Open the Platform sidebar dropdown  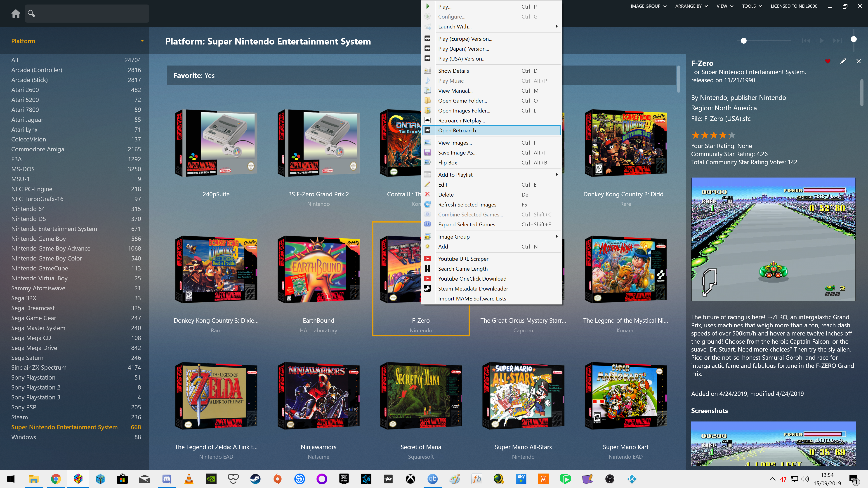click(142, 41)
